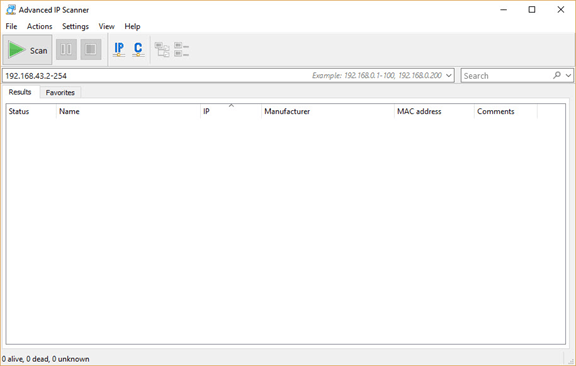Click the IP range input field
Viewport: 576px width, 366px height.
click(x=228, y=76)
